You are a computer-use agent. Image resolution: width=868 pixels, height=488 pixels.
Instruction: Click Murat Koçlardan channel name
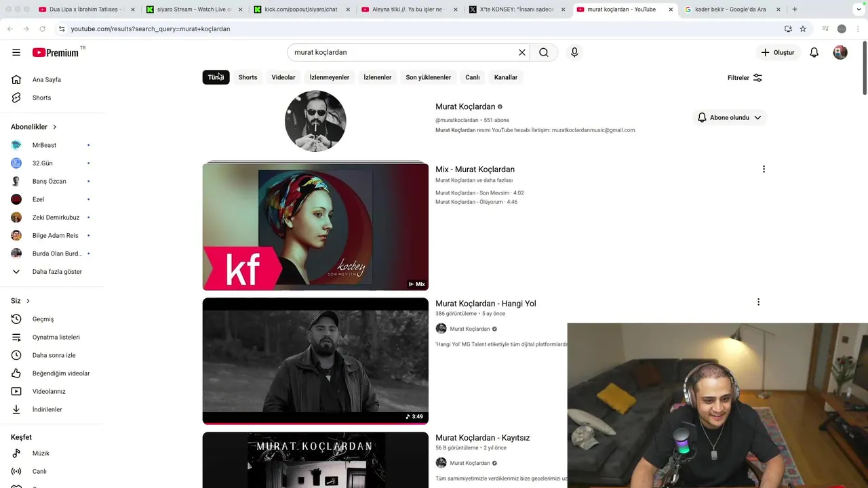pos(465,106)
